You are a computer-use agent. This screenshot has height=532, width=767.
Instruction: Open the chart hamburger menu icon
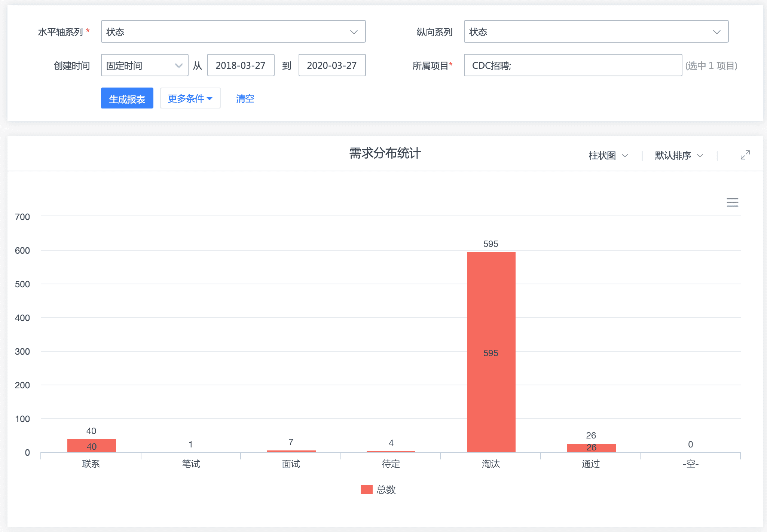click(x=732, y=202)
